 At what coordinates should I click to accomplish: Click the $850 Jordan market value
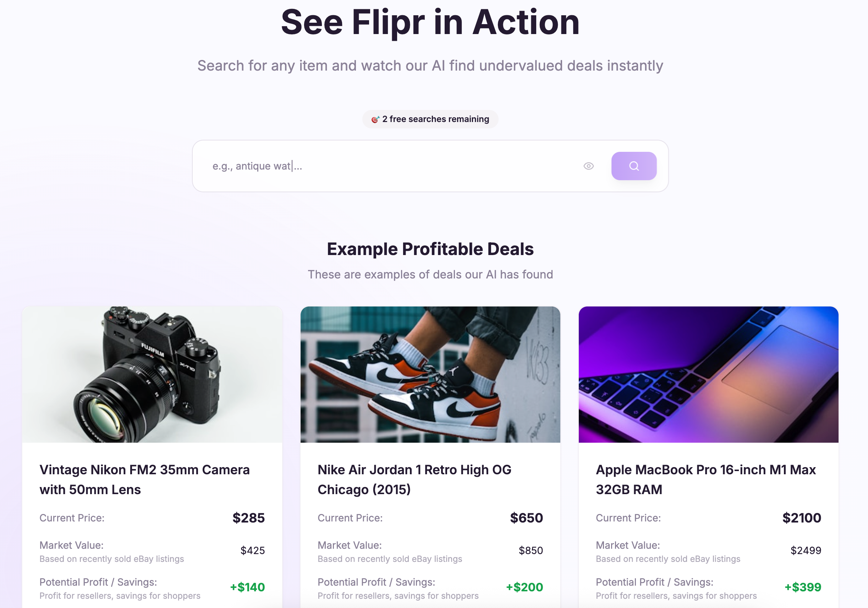click(x=531, y=551)
